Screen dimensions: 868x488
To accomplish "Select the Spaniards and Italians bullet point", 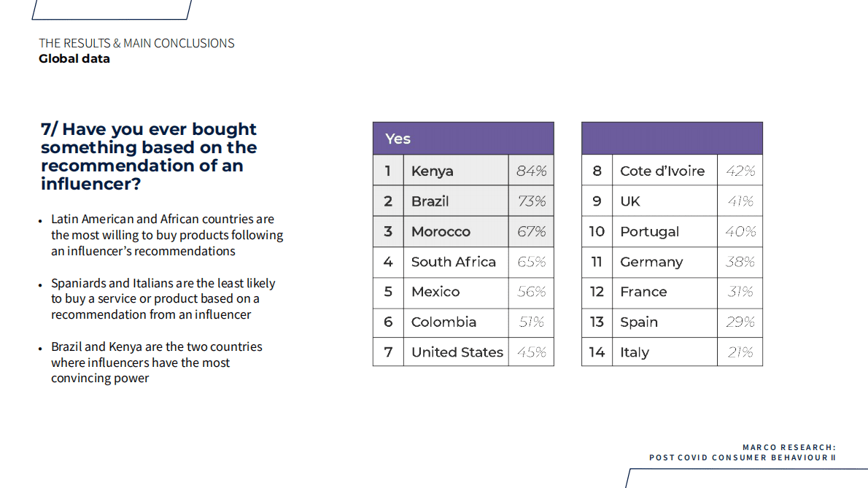I will click(x=163, y=299).
